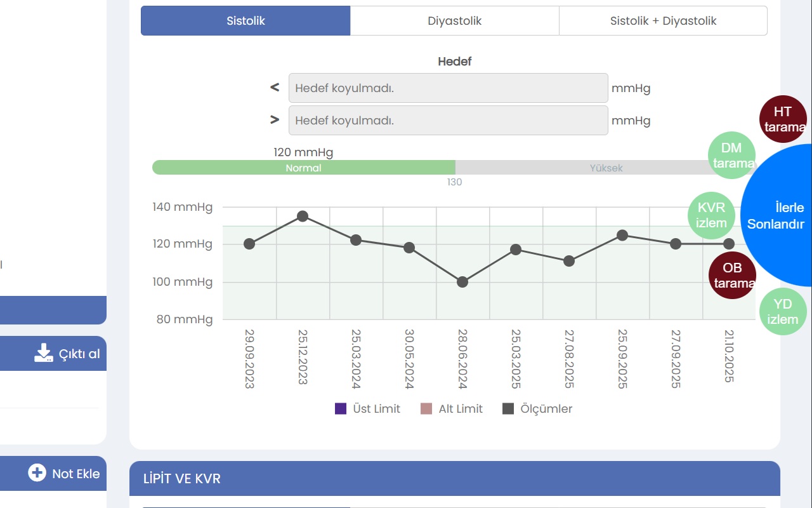Click the Normal segment of range bar
Screen dimensions: 812x508
(x=303, y=168)
